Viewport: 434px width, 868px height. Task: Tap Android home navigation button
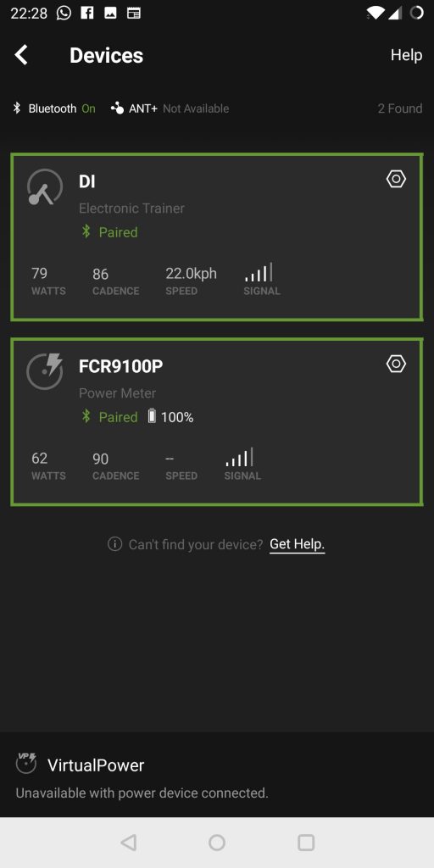click(x=217, y=843)
